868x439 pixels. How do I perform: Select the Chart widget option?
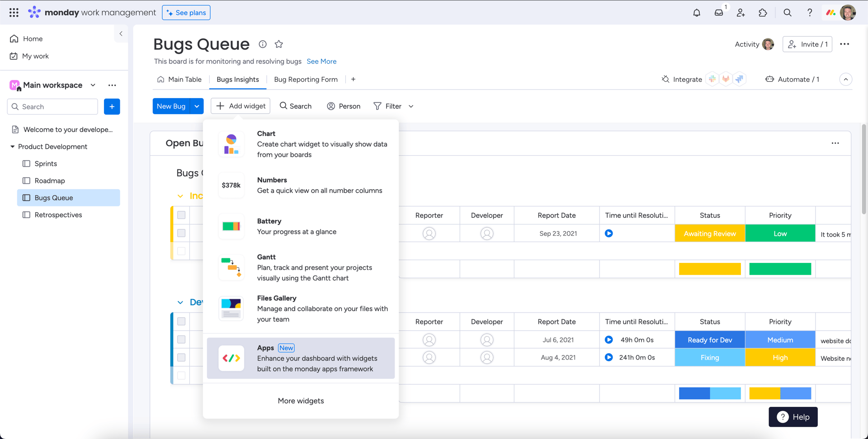coord(301,144)
